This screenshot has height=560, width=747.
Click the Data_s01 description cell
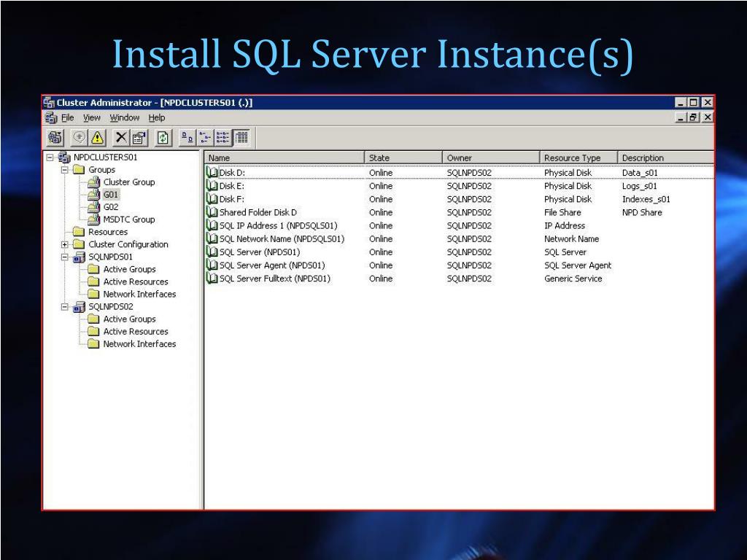point(640,172)
